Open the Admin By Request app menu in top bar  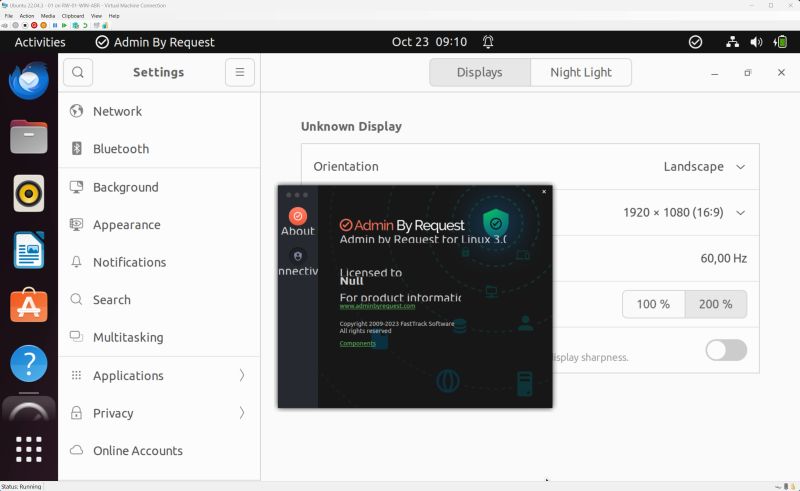(155, 42)
